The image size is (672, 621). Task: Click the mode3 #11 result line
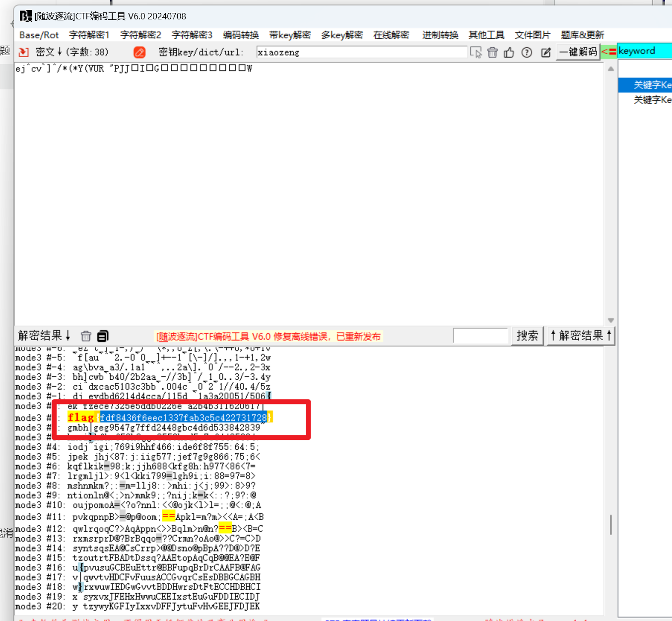(x=139, y=517)
